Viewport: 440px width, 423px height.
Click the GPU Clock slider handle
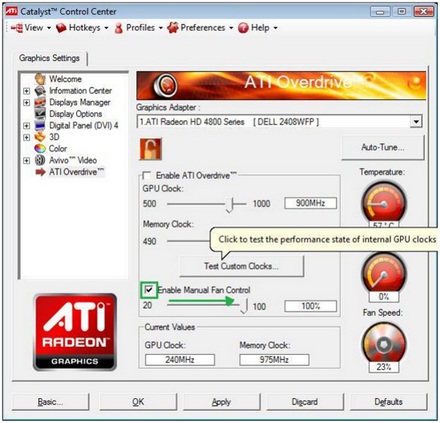pyautogui.click(x=230, y=205)
